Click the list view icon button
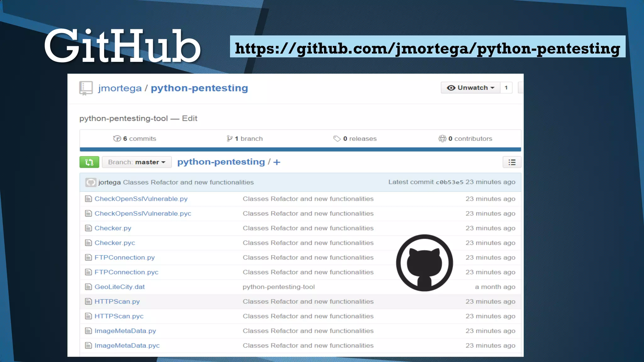Image resolution: width=644 pixels, height=362 pixels. tap(512, 162)
